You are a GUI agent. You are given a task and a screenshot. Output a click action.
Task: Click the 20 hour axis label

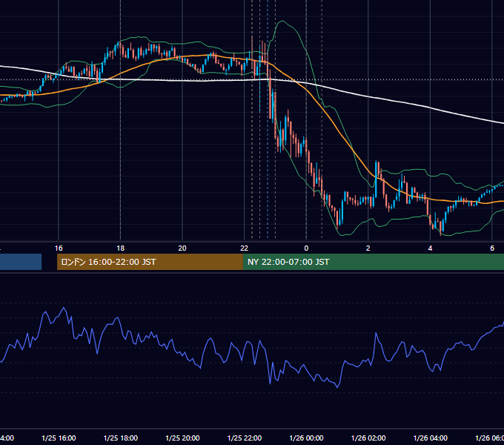pos(182,248)
